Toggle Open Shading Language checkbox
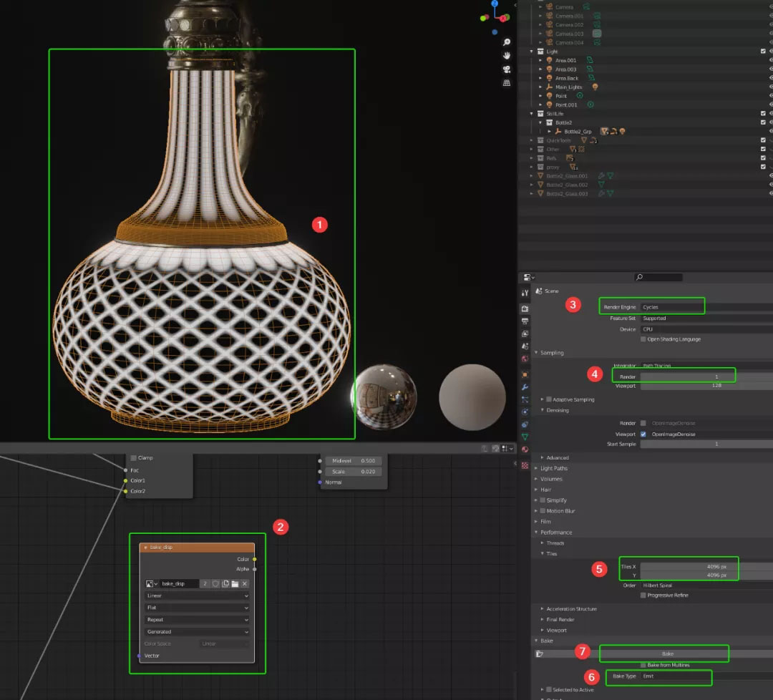Image resolution: width=773 pixels, height=700 pixels. tap(643, 339)
